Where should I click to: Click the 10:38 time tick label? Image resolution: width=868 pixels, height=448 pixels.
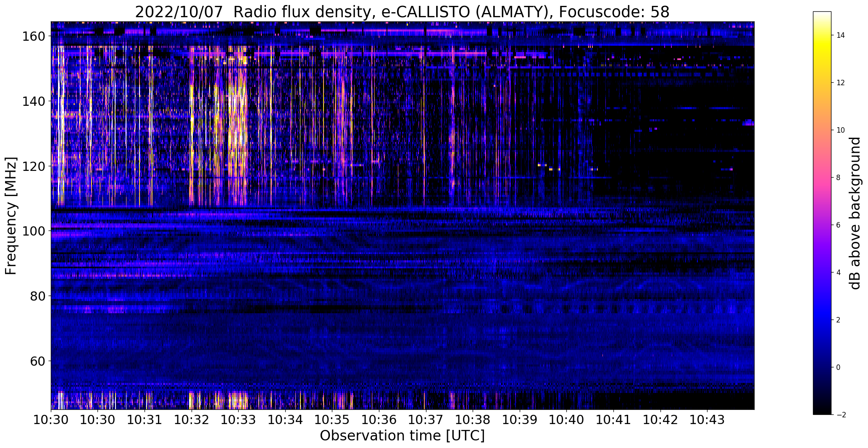coord(473,420)
